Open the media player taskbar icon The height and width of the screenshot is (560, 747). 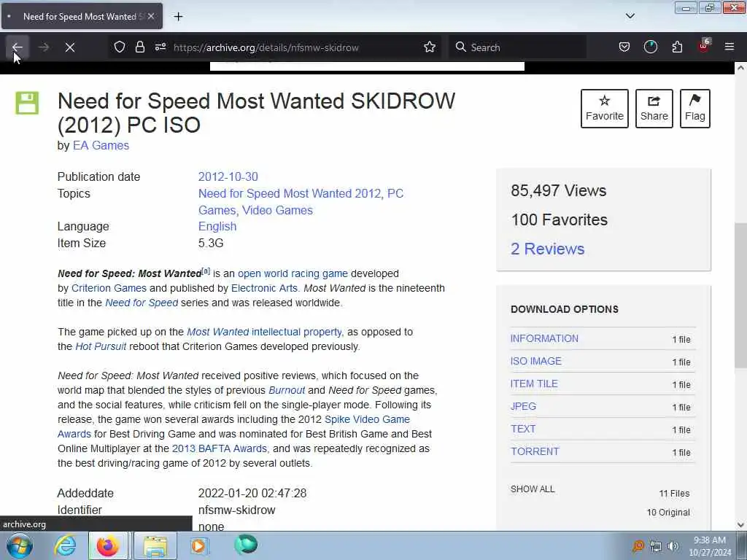click(198, 545)
